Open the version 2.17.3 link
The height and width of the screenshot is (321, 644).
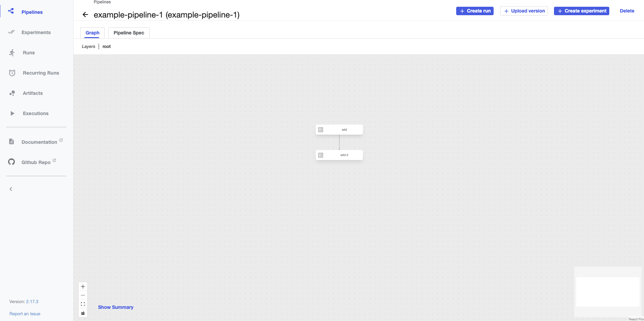[x=32, y=301]
